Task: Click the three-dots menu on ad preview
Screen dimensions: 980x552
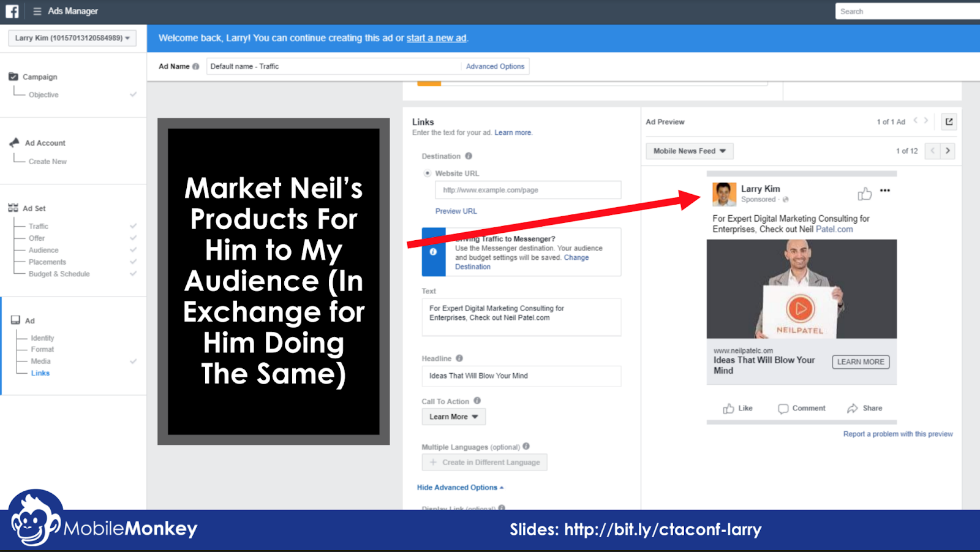Action: point(885,191)
